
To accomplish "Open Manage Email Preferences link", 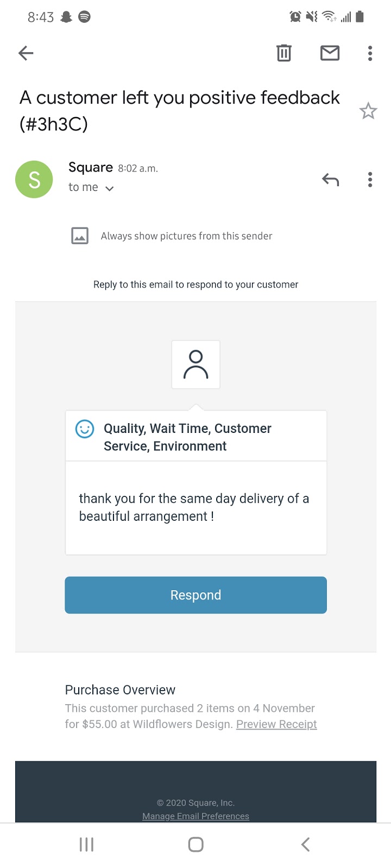I will pos(195,816).
